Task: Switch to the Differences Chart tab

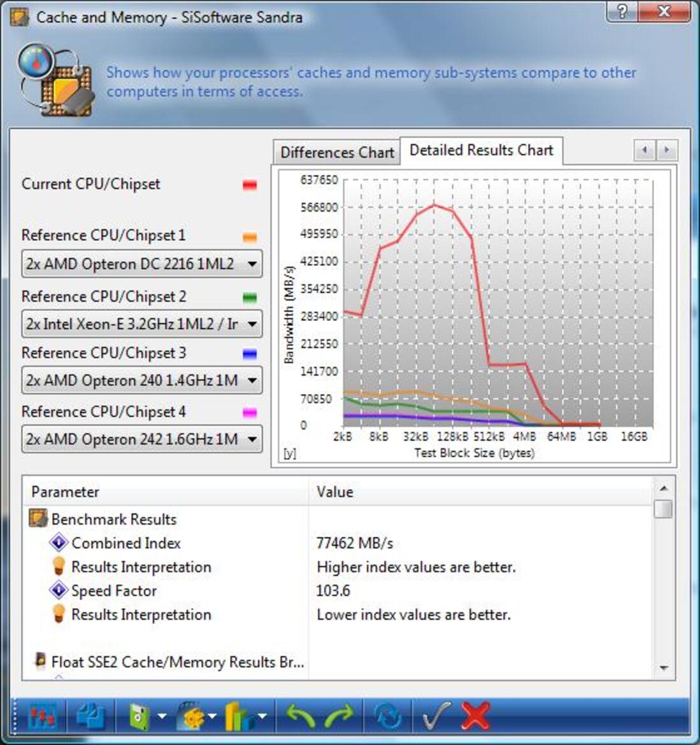Action: 337,153
